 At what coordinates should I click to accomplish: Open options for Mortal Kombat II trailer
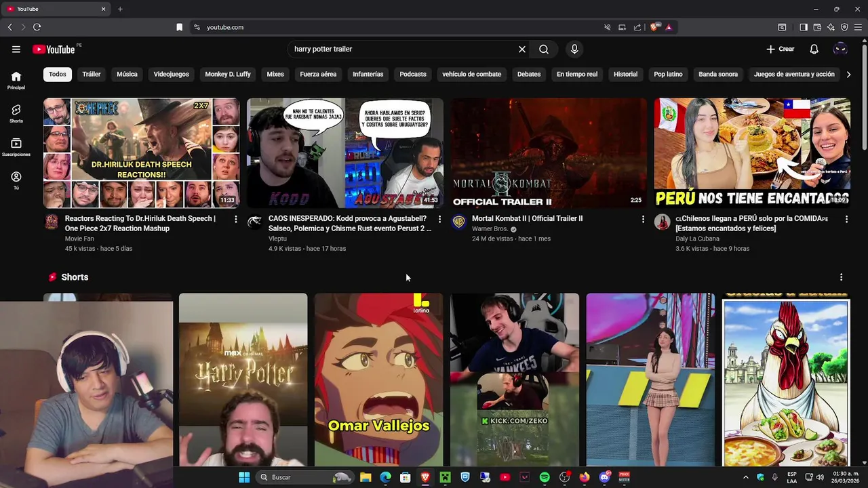coord(643,219)
